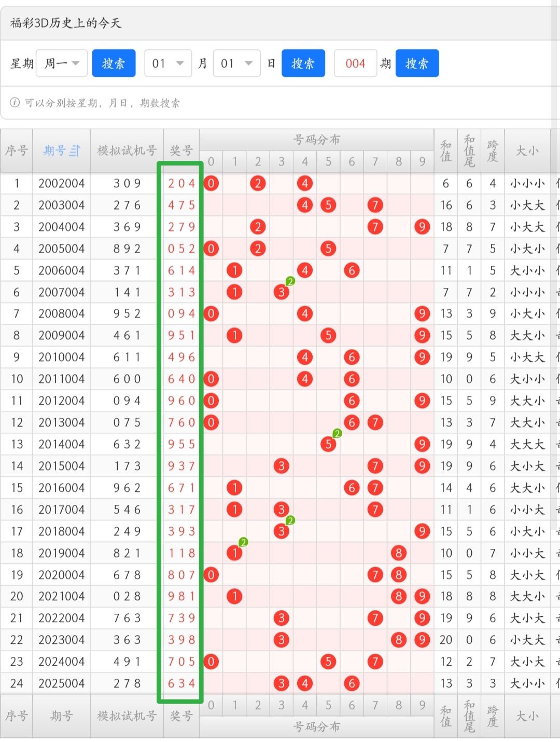The image size is (560, 742).
Task: Click the 搜索 button after the 日 label
Action: tap(303, 63)
